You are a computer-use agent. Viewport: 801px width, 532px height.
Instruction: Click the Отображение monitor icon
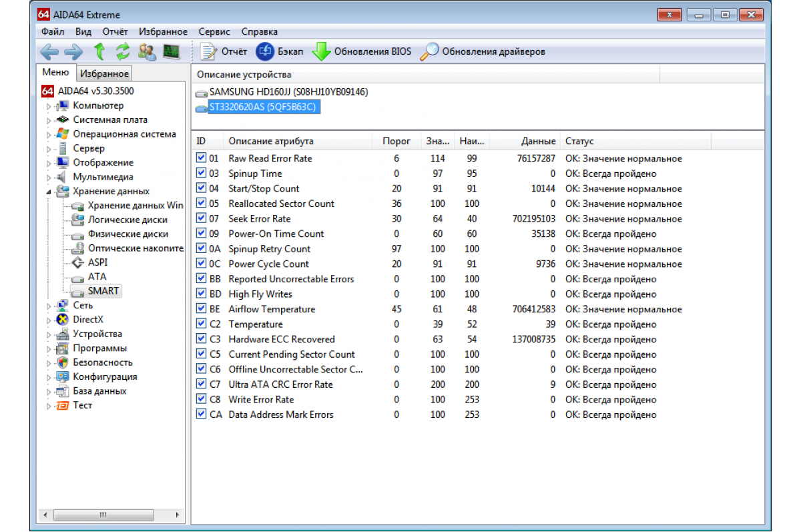63,162
